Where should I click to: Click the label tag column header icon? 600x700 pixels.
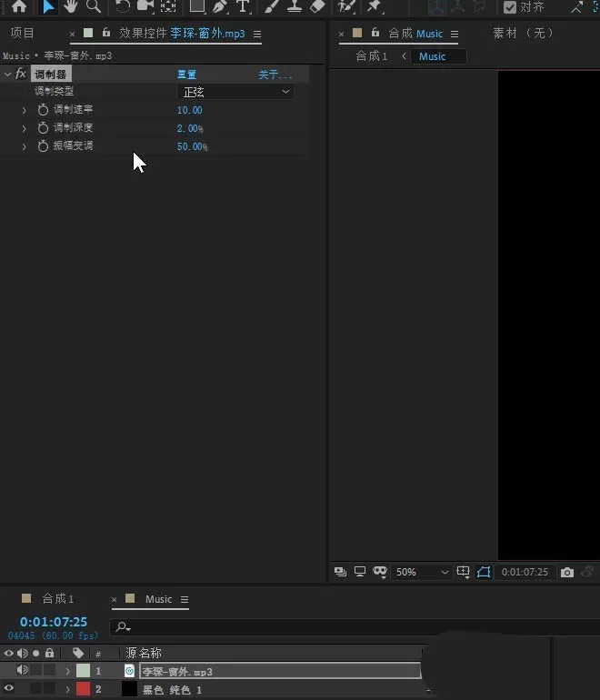(78, 653)
